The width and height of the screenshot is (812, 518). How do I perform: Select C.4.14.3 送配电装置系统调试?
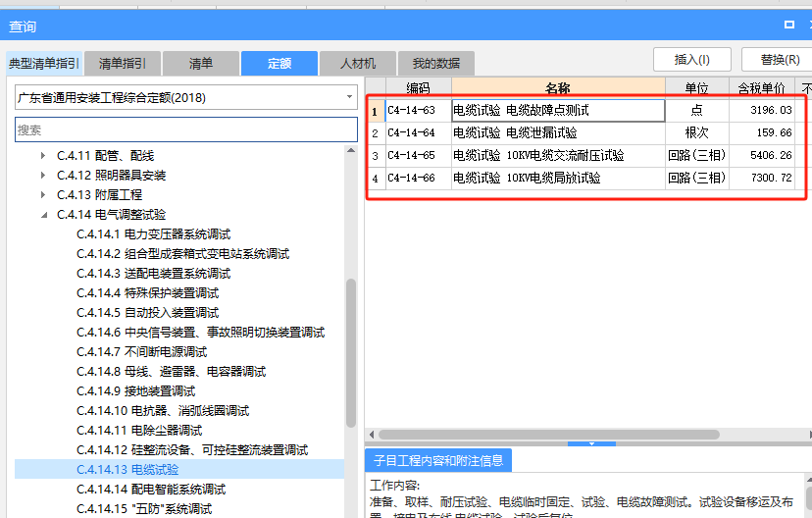coord(153,274)
